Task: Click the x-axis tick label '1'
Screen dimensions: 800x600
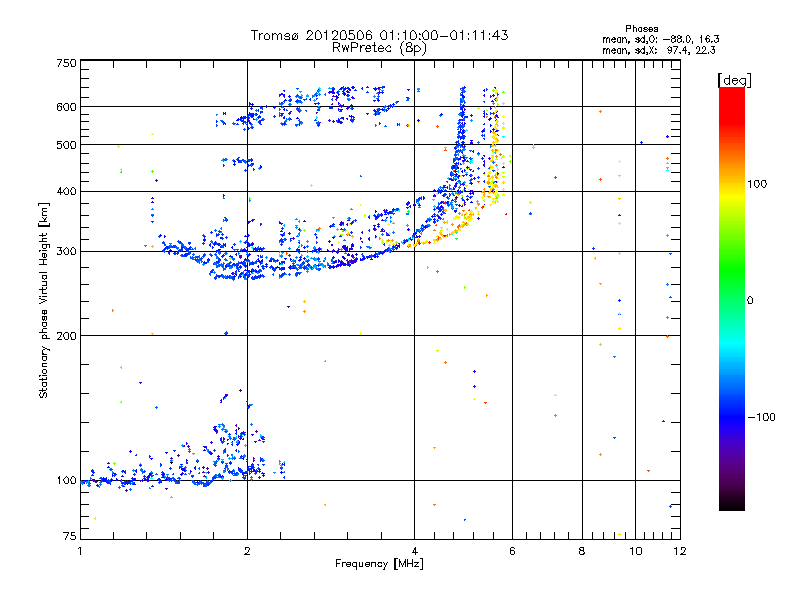Action: click(80, 551)
